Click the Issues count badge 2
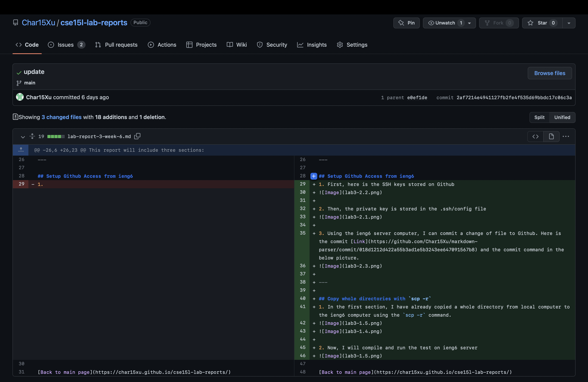 click(81, 45)
